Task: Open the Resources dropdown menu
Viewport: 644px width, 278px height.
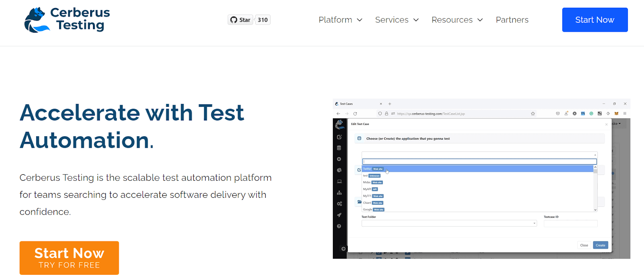Action: coord(457,20)
